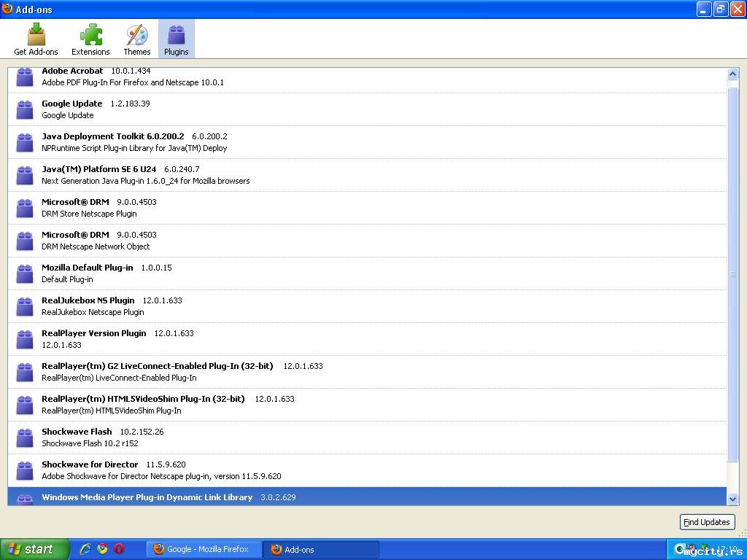Select the RealPlayer Version Plugin title
This screenshot has width=747, height=560.
tap(94, 333)
